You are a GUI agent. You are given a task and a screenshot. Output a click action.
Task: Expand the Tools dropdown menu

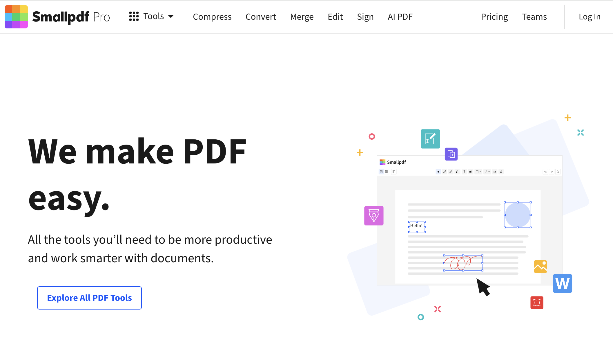(x=151, y=16)
